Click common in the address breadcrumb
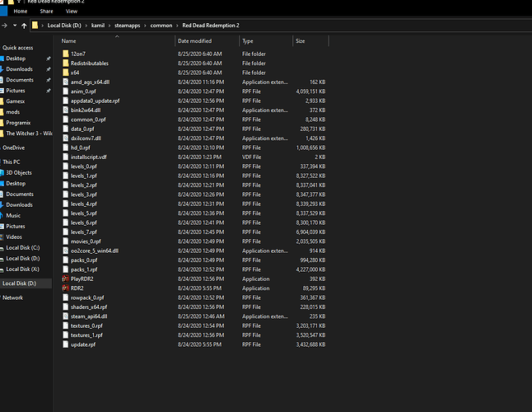The width and height of the screenshot is (532, 412). [x=161, y=26]
